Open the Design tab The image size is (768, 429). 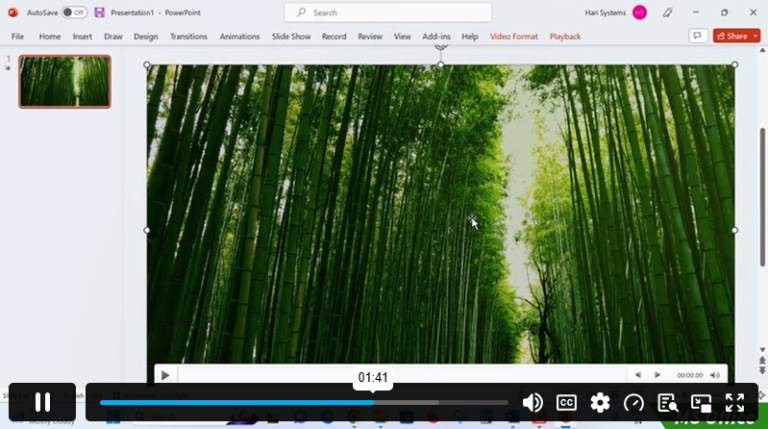coord(146,36)
